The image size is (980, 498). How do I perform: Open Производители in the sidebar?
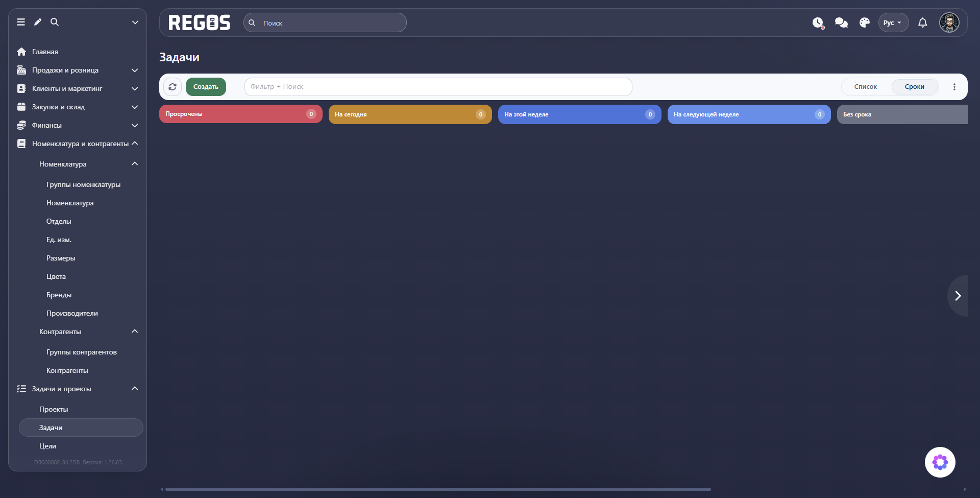72,313
